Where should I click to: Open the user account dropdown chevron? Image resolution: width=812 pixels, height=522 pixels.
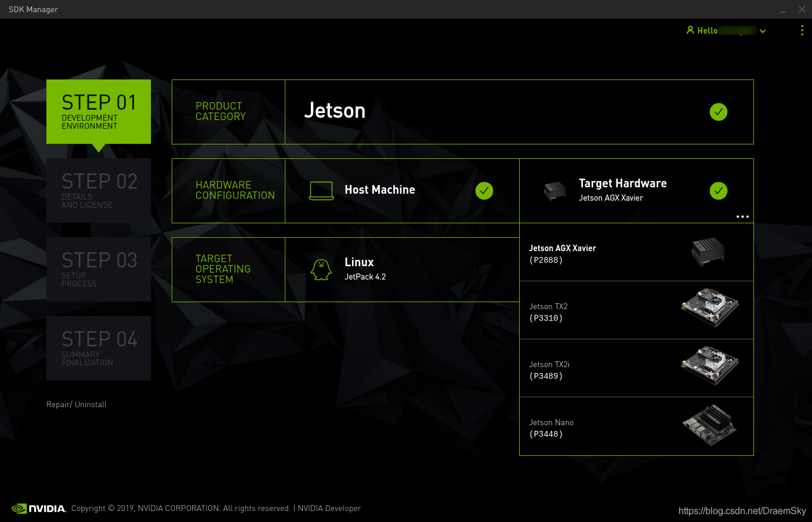[x=763, y=31]
